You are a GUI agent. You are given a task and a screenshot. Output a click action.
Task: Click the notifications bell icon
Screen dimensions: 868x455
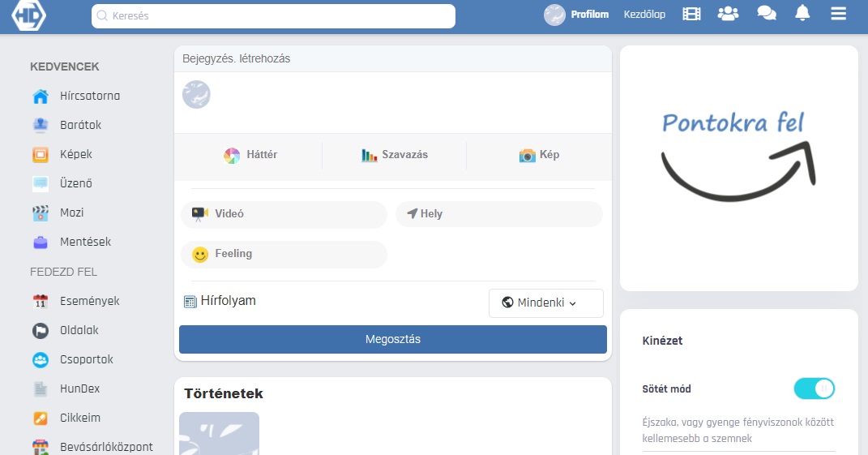tap(802, 14)
